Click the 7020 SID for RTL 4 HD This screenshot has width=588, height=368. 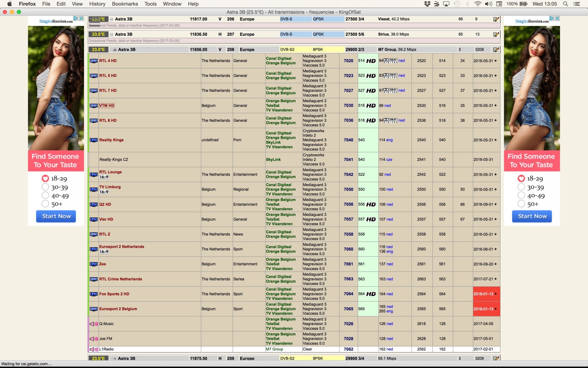click(x=348, y=61)
